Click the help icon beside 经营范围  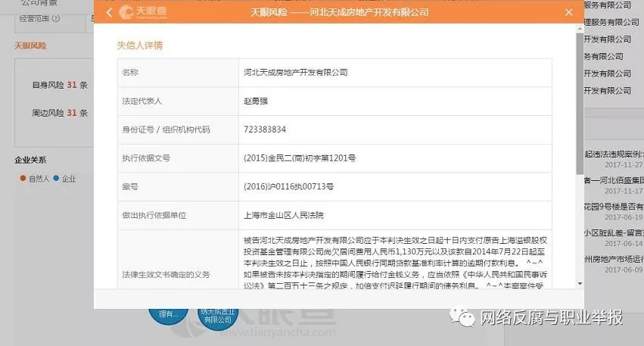pos(56,18)
